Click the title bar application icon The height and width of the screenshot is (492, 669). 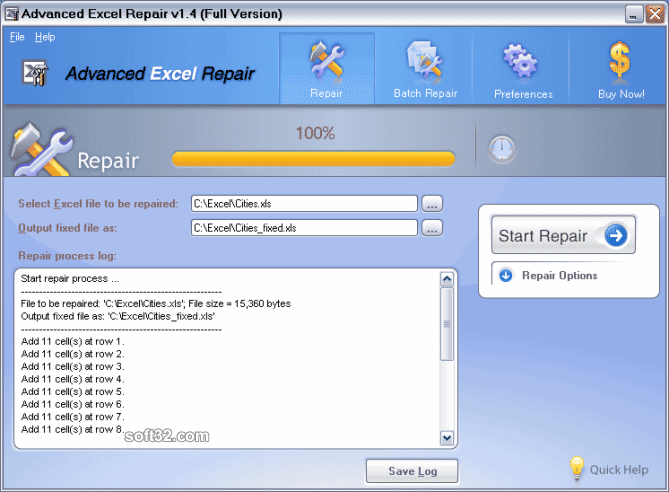[11, 13]
